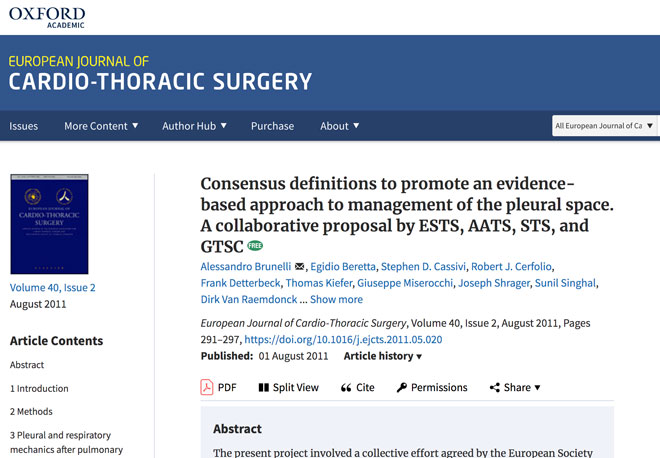Click the Cite label

(x=365, y=387)
